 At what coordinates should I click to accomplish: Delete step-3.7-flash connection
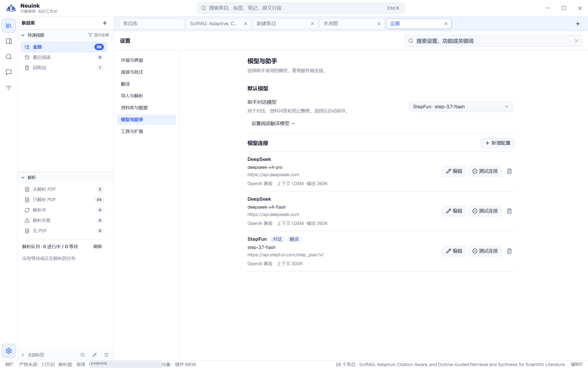[509, 251]
